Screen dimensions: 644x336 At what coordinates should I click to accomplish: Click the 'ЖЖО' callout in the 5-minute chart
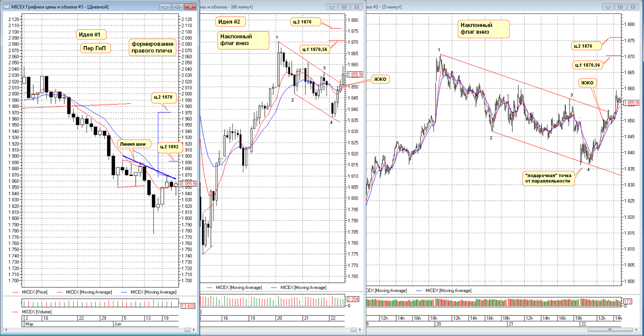click(588, 83)
